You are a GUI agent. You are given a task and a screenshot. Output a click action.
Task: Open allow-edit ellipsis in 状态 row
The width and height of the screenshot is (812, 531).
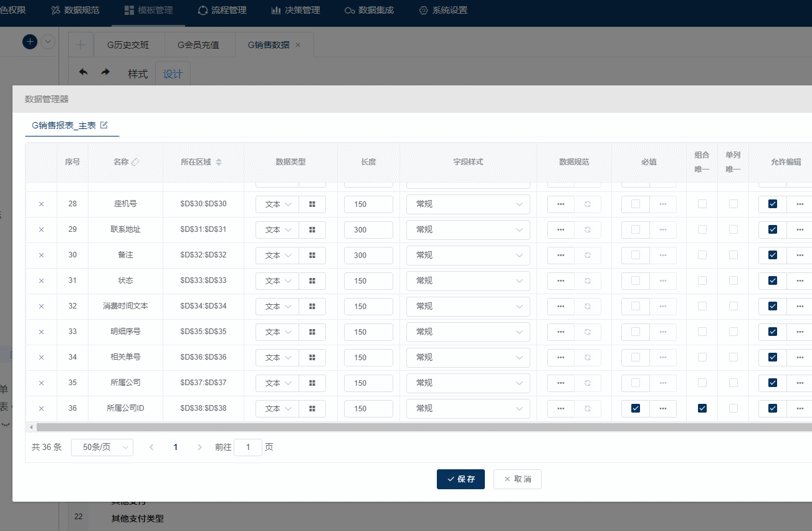click(x=800, y=281)
